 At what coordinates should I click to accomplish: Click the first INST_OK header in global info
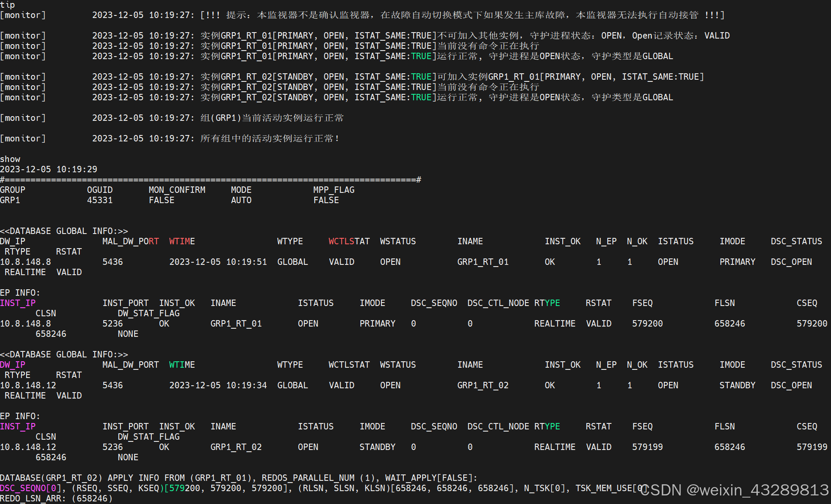[x=563, y=241]
